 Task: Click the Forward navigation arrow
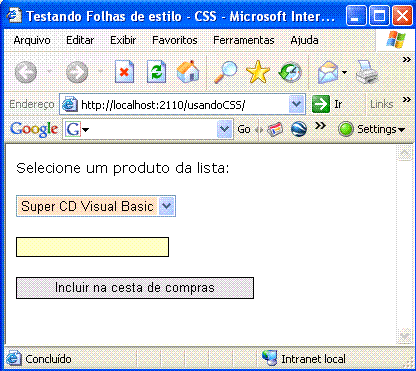tap(77, 72)
